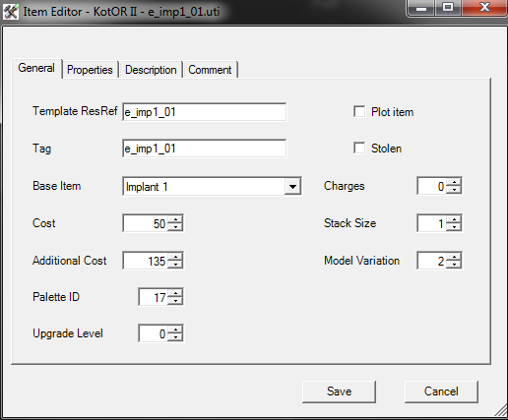This screenshot has width=508, height=420.
Task: Open the Description tab
Action: [151, 70]
